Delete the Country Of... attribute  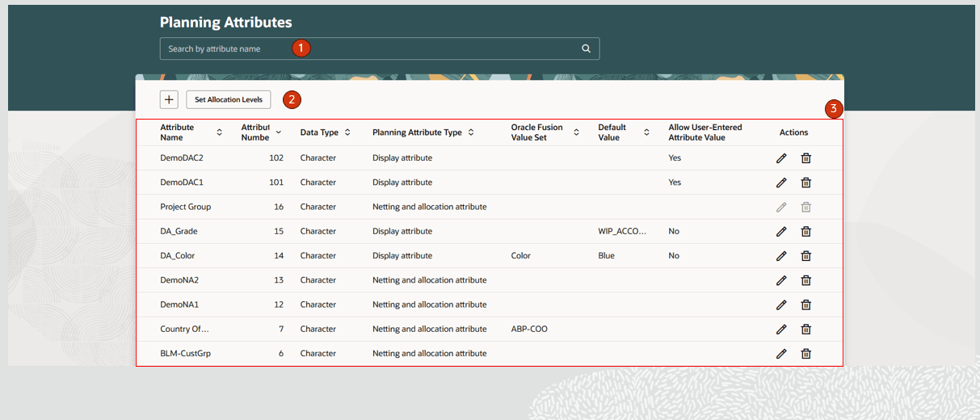click(x=805, y=330)
